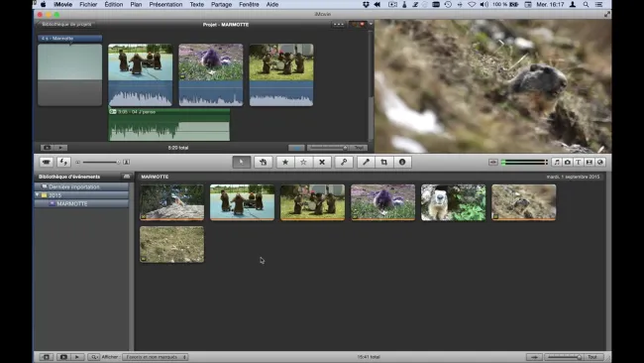Unmark selection with the empty star
The image size is (644, 363).
[303, 162]
